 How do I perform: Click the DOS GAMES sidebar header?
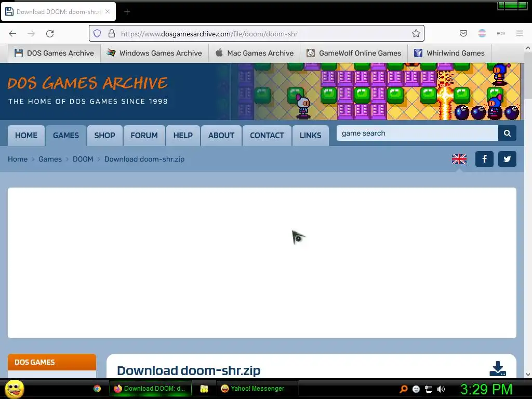(x=52, y=362)
